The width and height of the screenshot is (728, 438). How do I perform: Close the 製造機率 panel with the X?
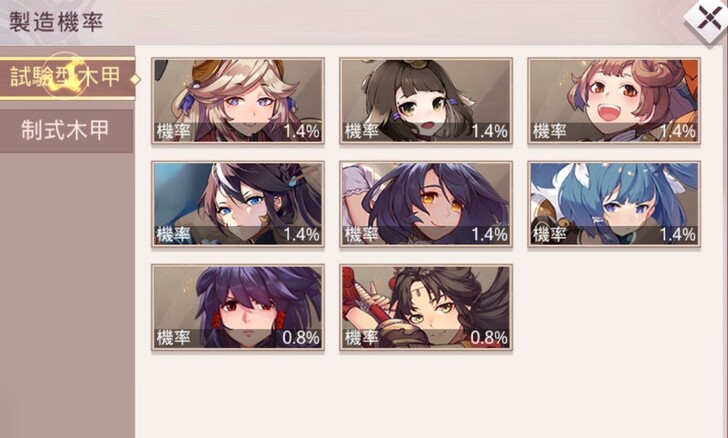point(708,20)
